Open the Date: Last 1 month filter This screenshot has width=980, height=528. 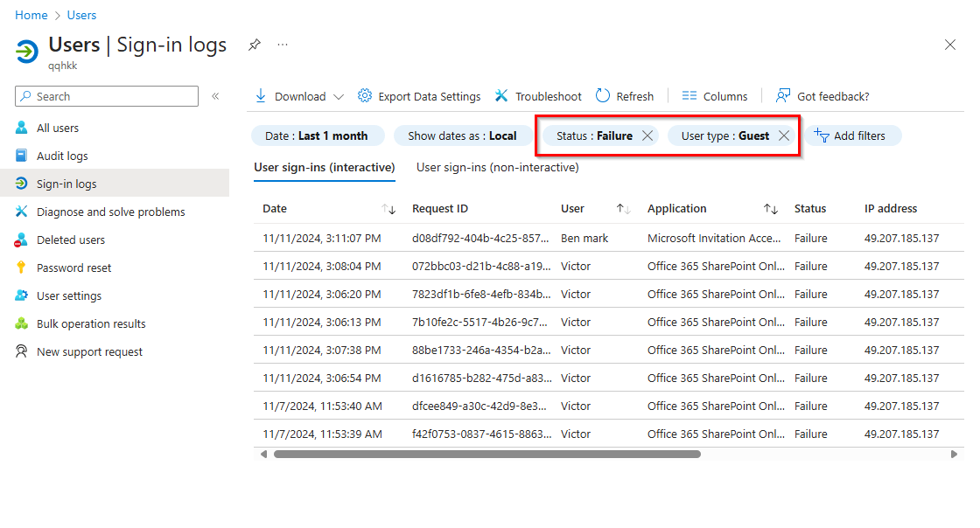318,135
